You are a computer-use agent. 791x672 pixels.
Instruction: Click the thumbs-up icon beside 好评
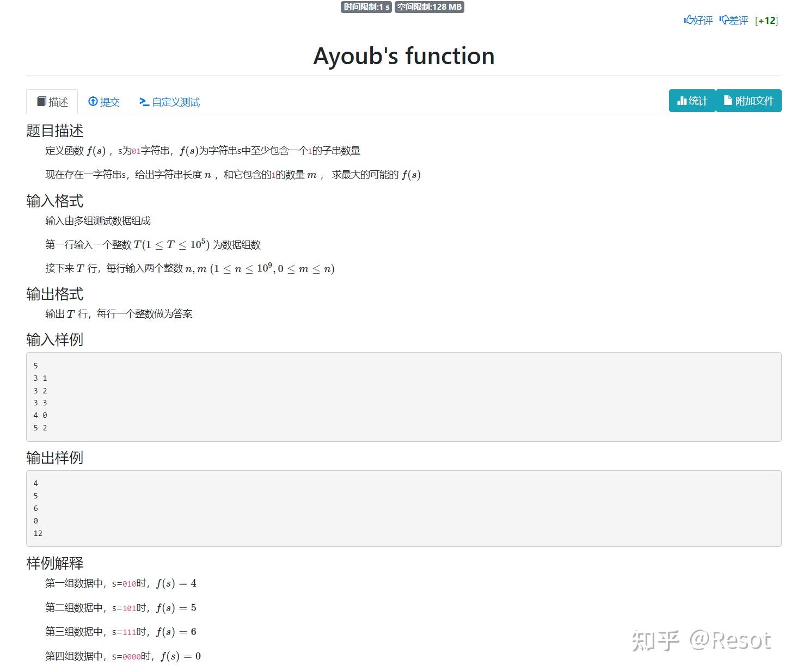coord(688,21)
